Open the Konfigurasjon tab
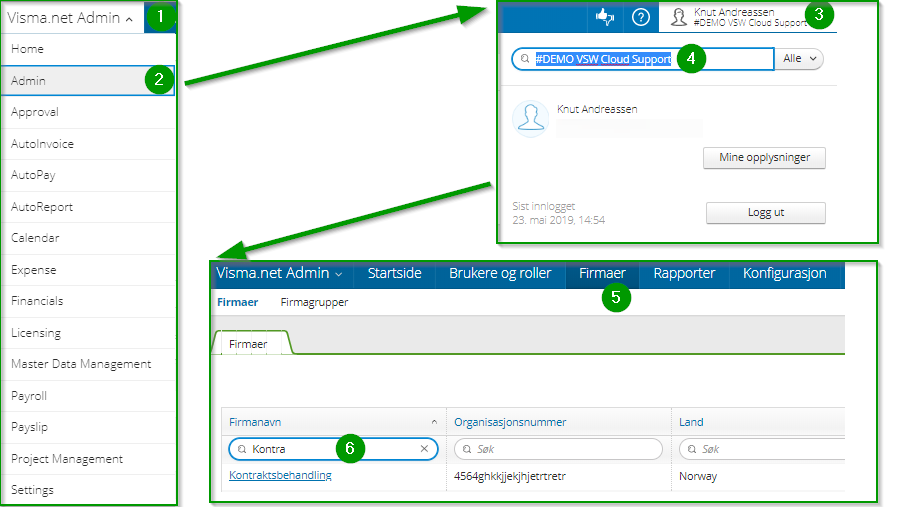 [784, 273]
